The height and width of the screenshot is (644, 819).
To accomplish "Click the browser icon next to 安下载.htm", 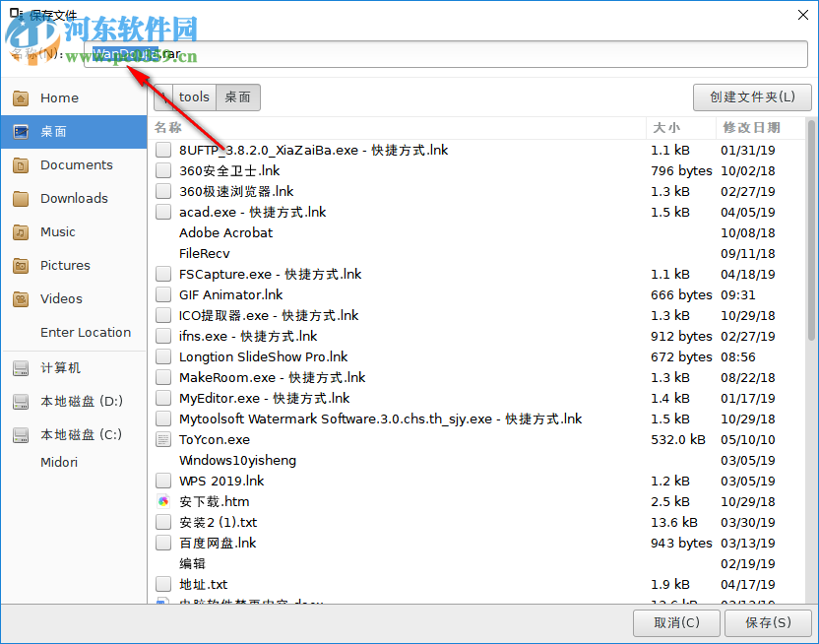I will [162, 501].
